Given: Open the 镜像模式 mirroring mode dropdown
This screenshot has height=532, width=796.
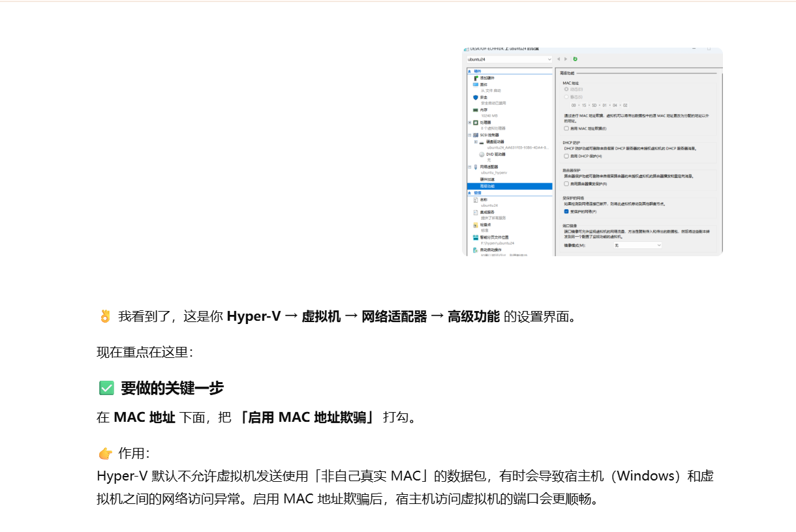Looking at the screenshot, I should (637, 245).
